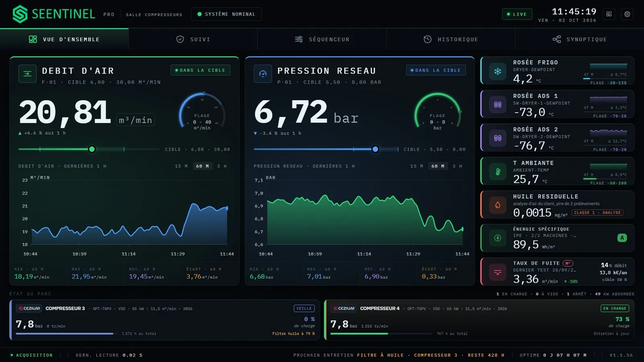Click the Compresseur 3 Cezium brand logo
Screen dimensions: 644x362
click(x=29, y=309)
